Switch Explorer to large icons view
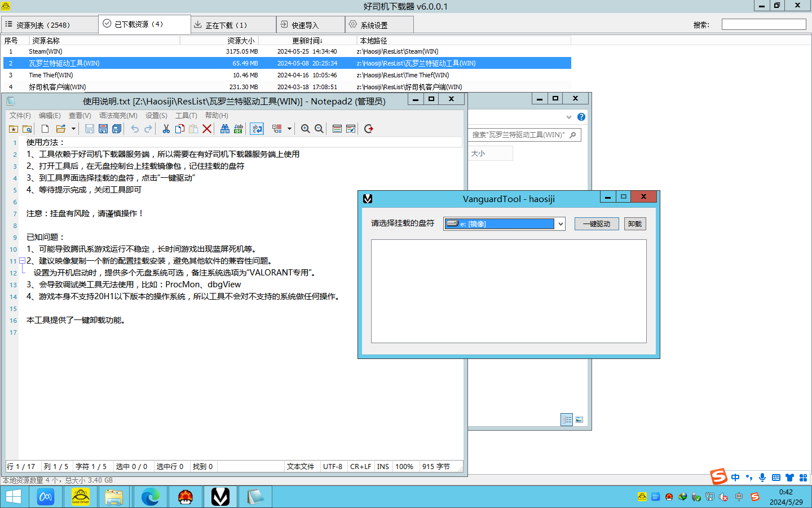This screenshot has width=812, height=508. tap(579, 419)
